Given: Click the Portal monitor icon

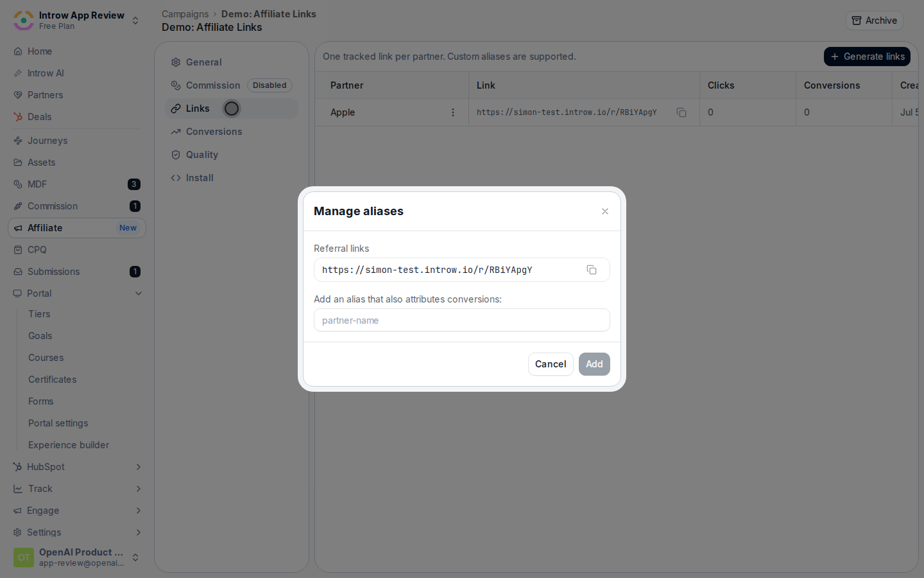Looking at the screenshot, I should coord(18,293).
